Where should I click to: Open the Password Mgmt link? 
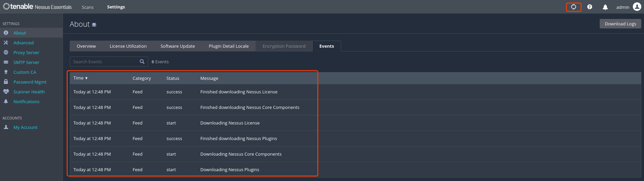(x=30, y=82)
